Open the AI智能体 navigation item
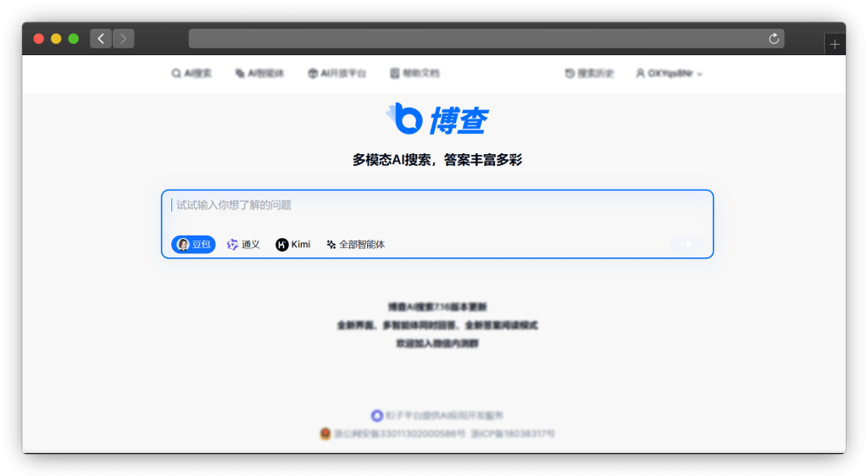Viewport: 868px width, 476px height. pos(259,73)
